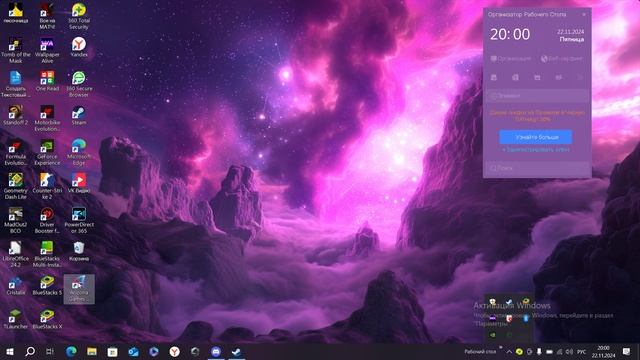The image size is (640, 360).
Task: Launch Microsoft Edge from the taskbar
Action: pos(71,351)
